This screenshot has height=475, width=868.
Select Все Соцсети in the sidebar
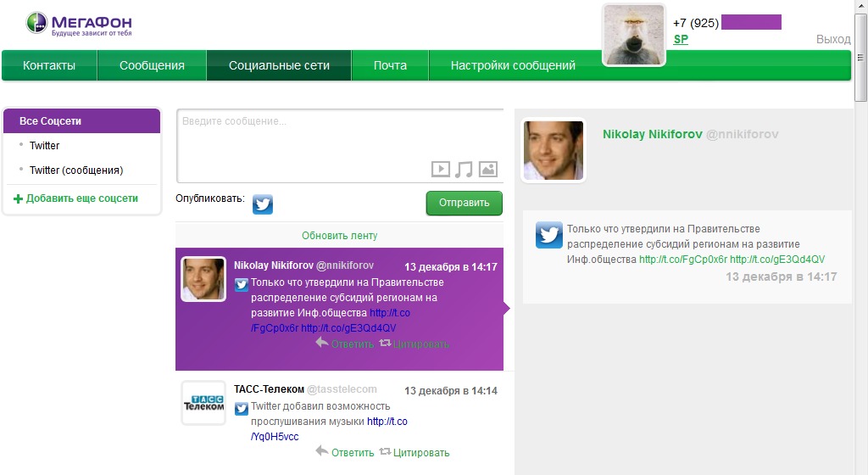point(82,120)
